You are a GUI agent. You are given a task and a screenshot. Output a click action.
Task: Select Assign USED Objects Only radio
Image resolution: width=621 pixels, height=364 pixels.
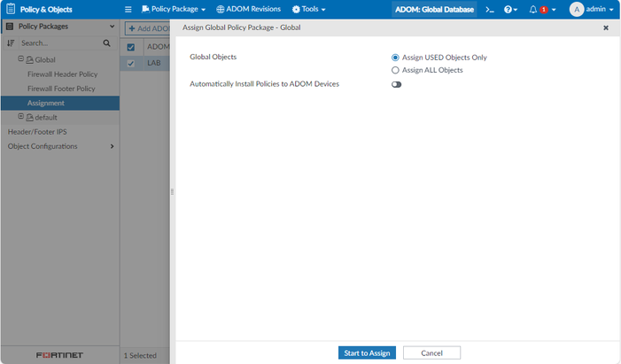[x=395, y=58]
